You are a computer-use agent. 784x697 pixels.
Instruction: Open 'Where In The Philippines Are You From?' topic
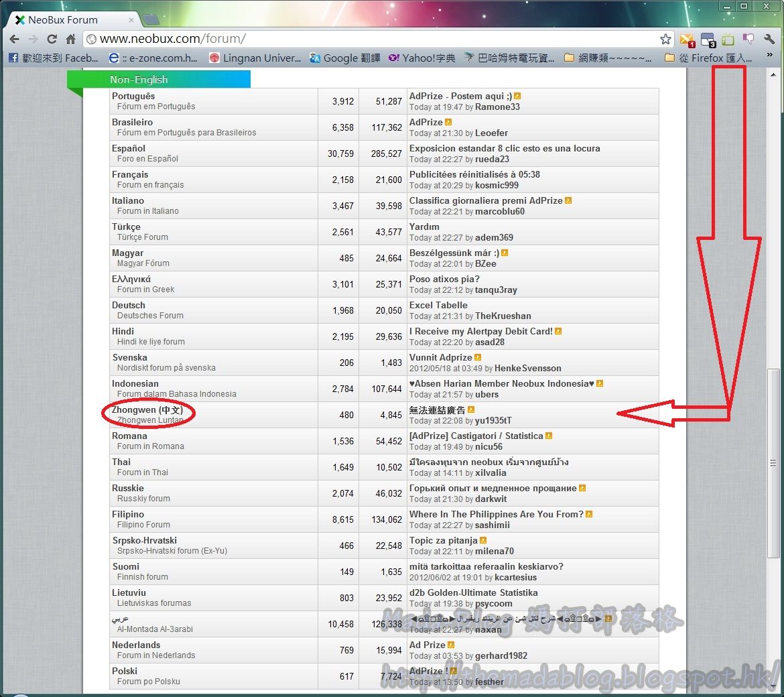pos(497,514)
